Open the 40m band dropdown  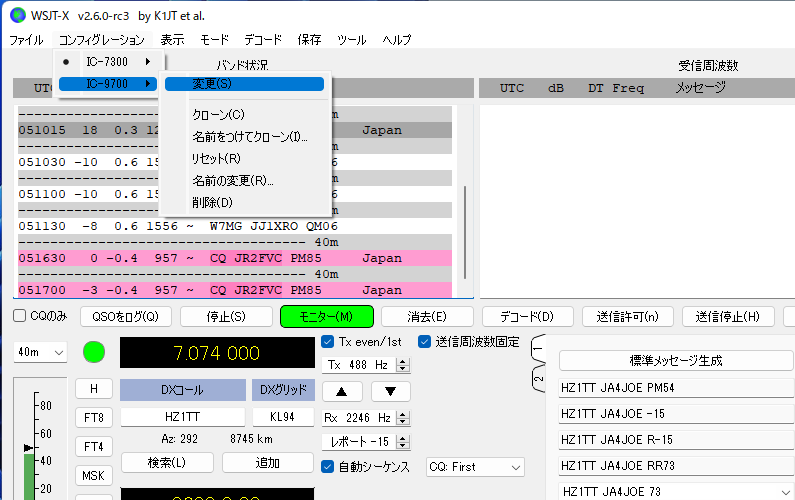click(x=40, y=352)
